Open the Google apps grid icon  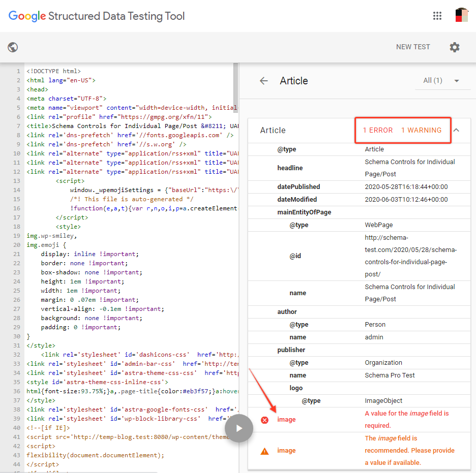437,16
